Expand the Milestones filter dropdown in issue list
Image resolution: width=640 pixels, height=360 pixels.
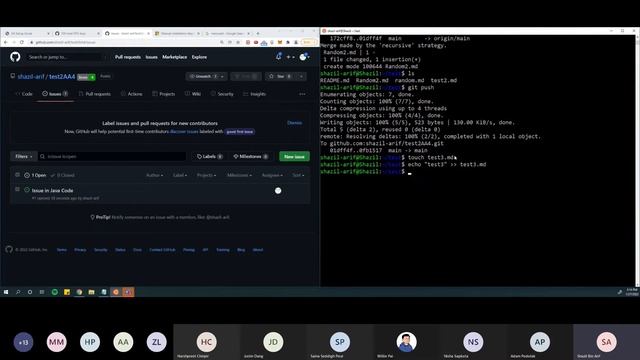(239, 175)
